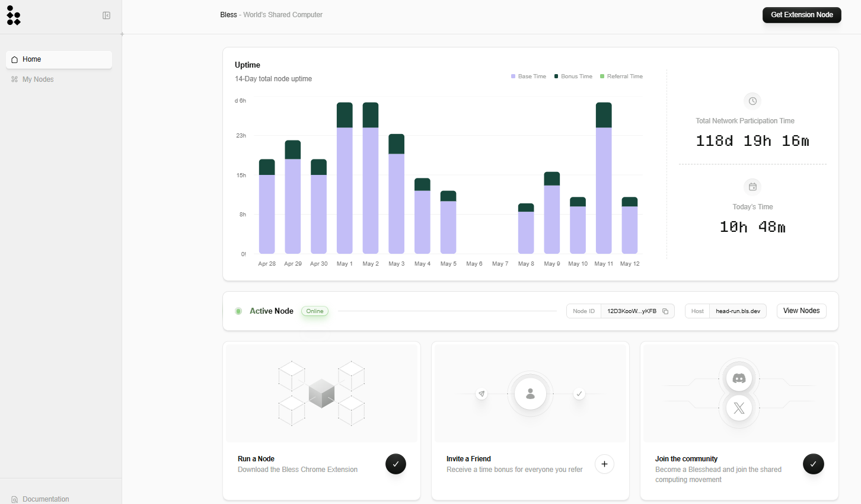Click the Online status badge

click(315, 311)
